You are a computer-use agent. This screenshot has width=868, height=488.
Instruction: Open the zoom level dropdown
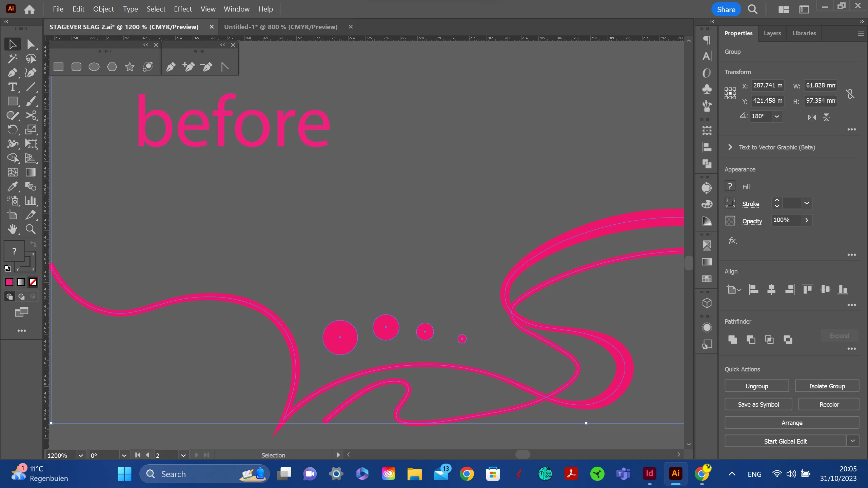[81, 455]
